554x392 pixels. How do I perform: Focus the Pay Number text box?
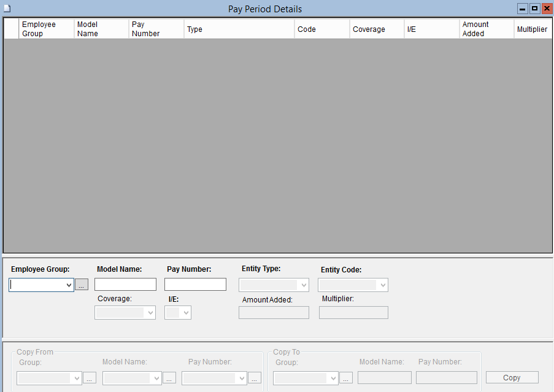195,285
